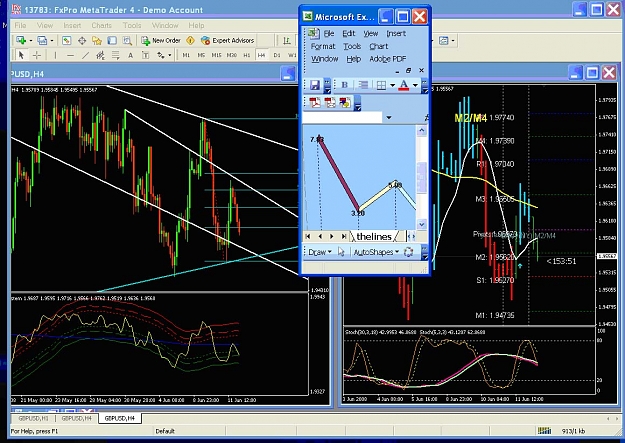
Task: Select the Horizontal Line drawing tool
Action: coord(71,55)
